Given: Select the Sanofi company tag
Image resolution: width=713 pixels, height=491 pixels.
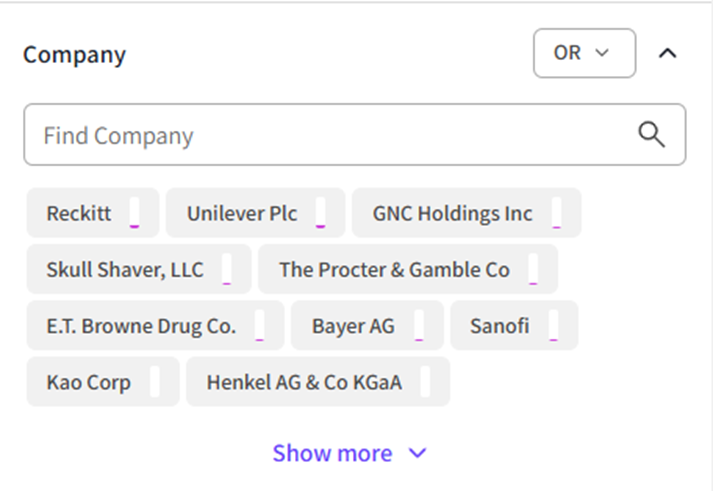Looking at the screenshot, I should (x=499, y=326).
